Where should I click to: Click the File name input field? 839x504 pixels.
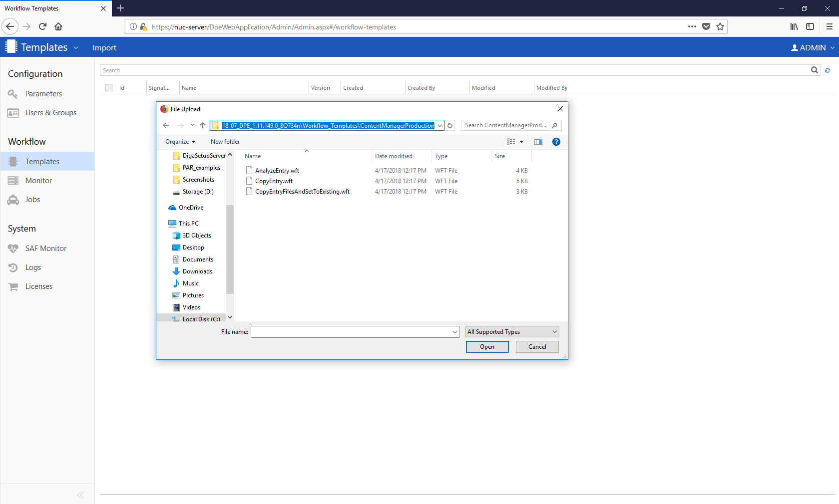pyautogui.click(x=352, y=332)
